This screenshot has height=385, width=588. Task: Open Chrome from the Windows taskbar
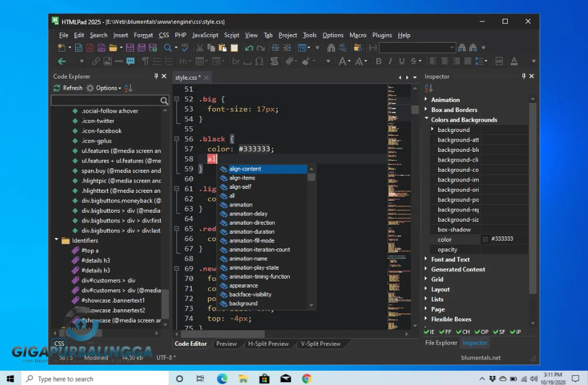coord(307,379)
